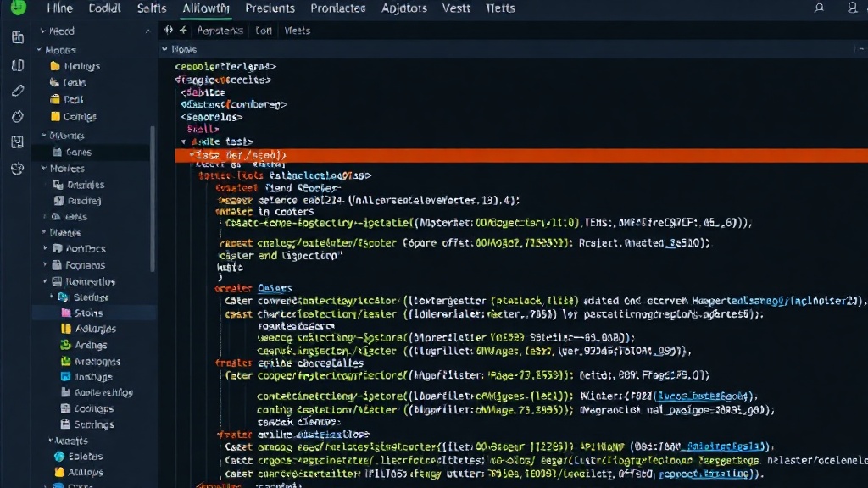Screen dimensions: 868x488
Task: Collapse the Meod panel with up chevron
Action: coord(147,31)
